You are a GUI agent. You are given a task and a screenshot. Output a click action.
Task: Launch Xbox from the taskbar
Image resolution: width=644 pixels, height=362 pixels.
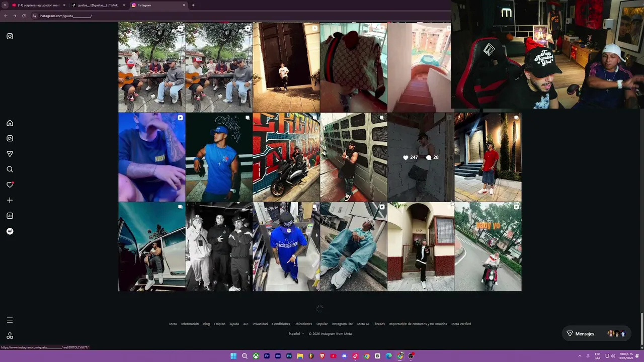pyautogui.click(x=256, y=356)
